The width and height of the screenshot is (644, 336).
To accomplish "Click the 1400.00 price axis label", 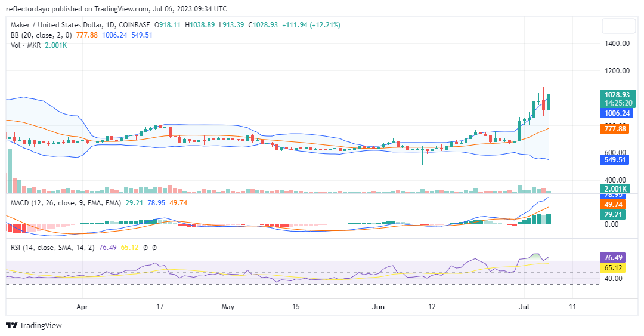I will (617, 43).
